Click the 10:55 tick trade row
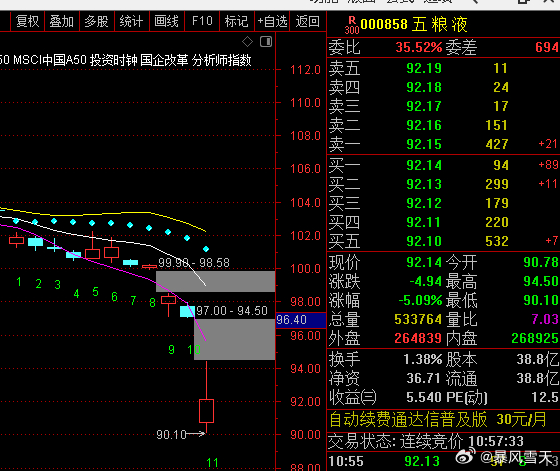The height and width of the screenshot is (471, 560). coord(443,461)
